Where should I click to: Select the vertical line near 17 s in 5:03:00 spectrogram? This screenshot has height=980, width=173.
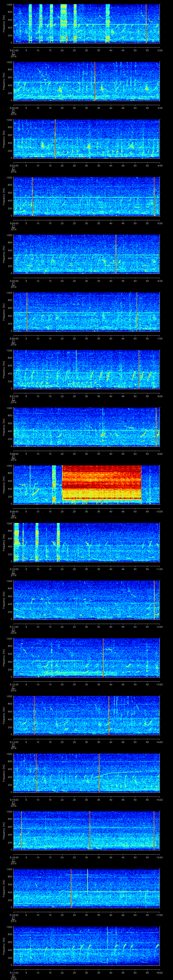pos(55,139)
